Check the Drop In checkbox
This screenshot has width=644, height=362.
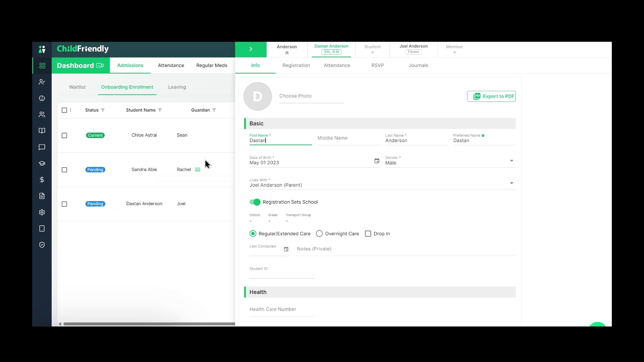tap(368, 234)
